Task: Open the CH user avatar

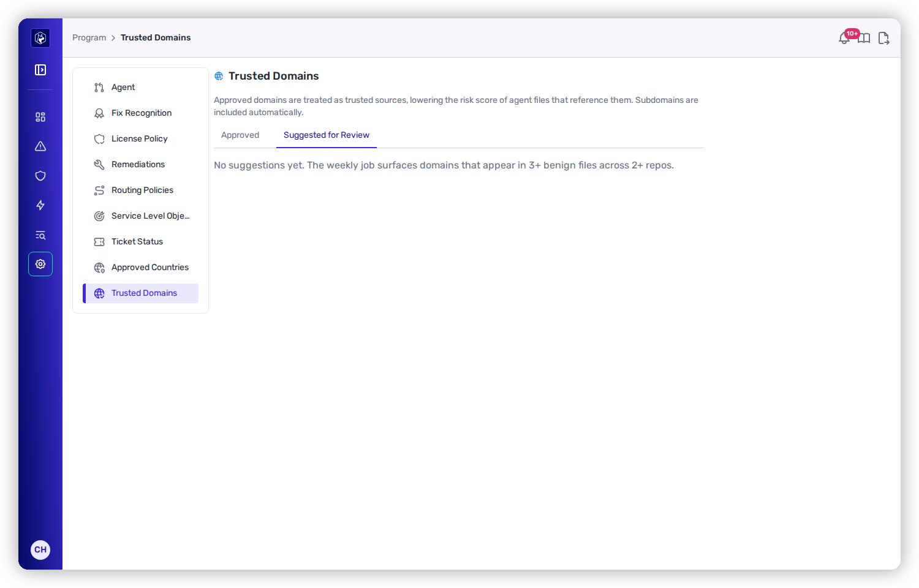Action: tap(40, 549)
